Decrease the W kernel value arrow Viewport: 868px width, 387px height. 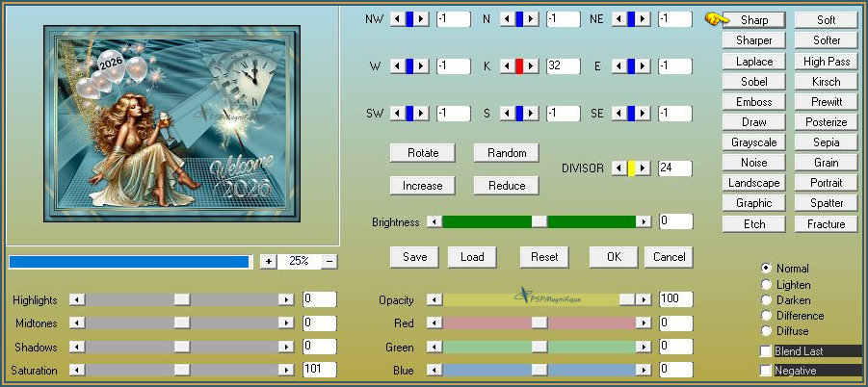click(x=396, y=66)
